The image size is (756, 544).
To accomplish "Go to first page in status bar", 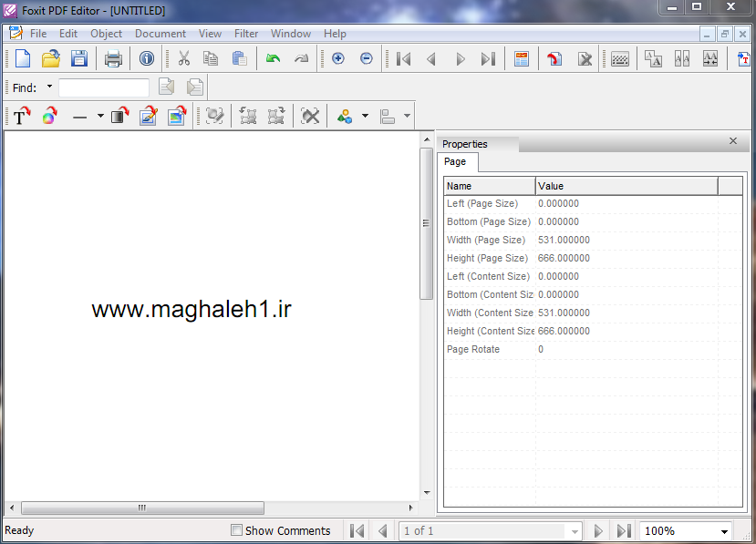I will pyautogui.click(x=357, y=530).
